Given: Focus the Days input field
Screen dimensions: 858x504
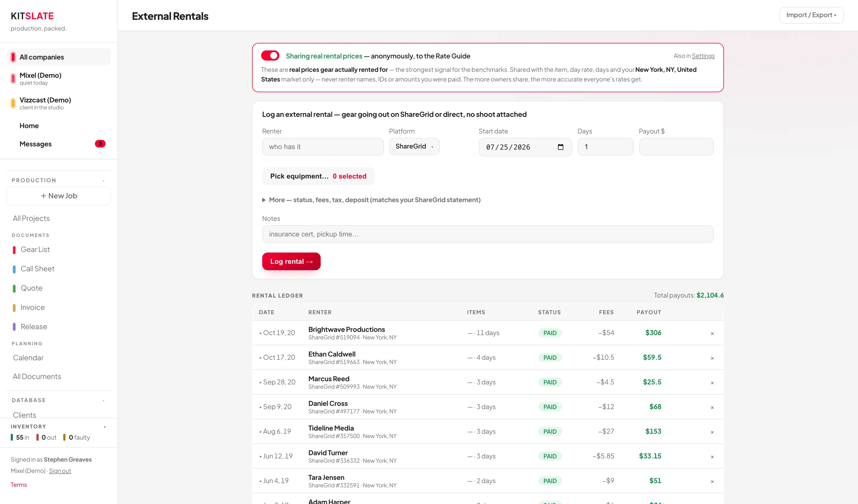Looking at the screenshot, I should click(x=605, y=146).
